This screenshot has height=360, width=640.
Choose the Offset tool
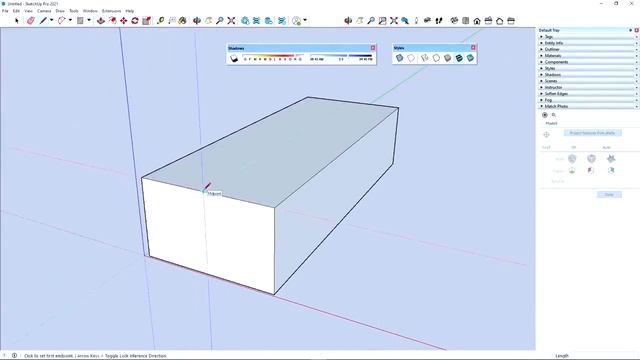click(x=113, y=21)
